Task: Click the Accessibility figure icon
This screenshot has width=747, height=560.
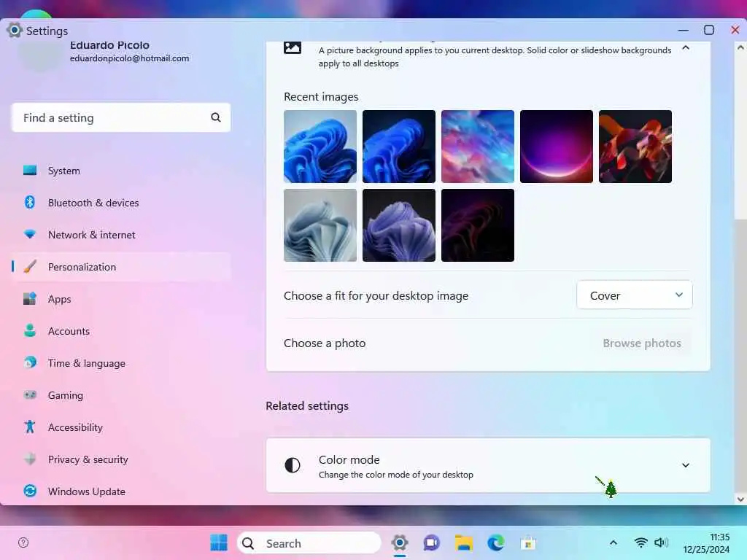Action: pyautogui.click(x=29, y=427)
